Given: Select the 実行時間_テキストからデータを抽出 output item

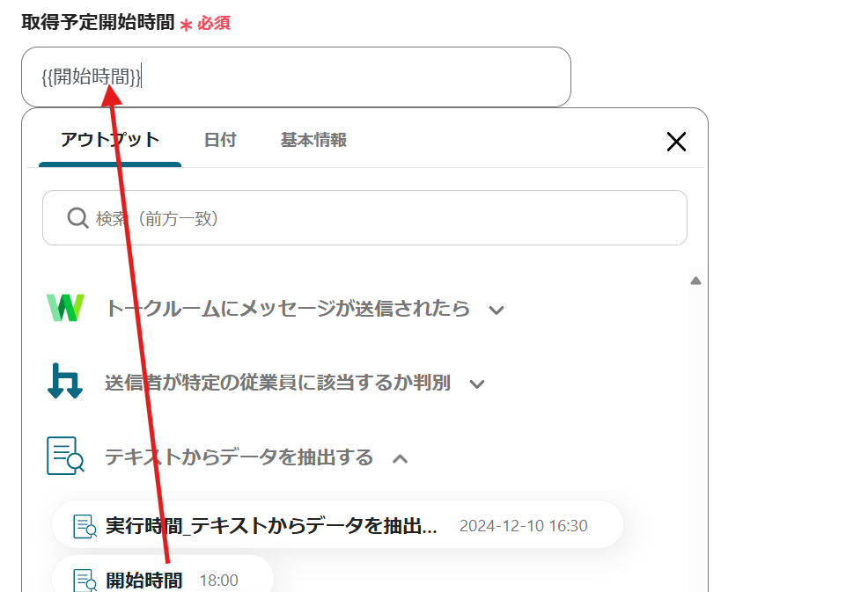Looking at the screenshot, I should coord(338,524).
